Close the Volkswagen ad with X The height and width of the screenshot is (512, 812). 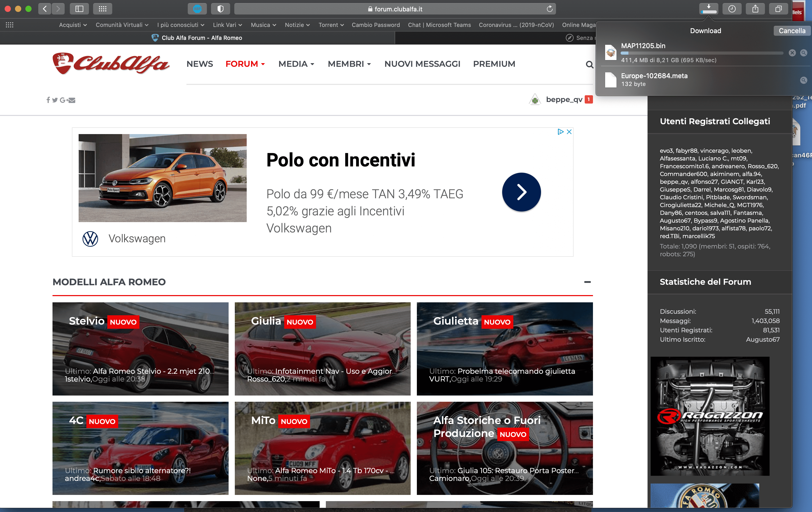pos(569,132)
